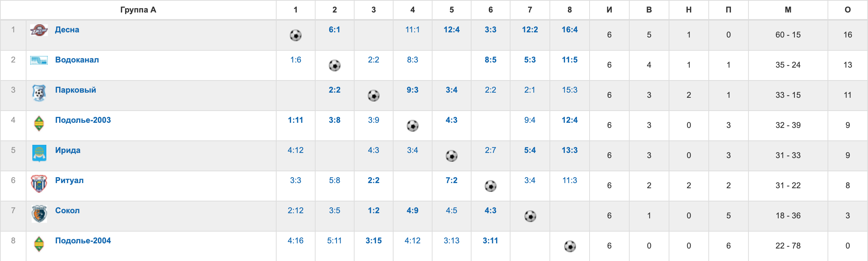Click the Группа А column header
868x261 pixels.
click(x=138, y=10)
